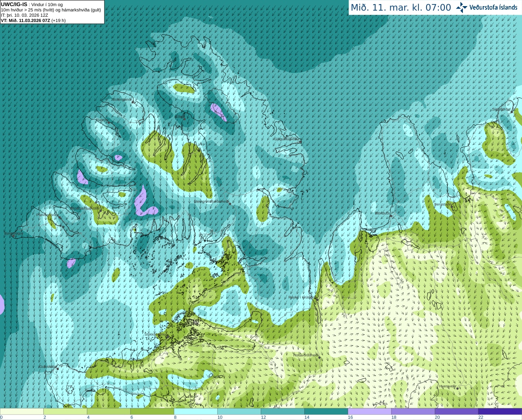The image size is (522, 420).
Task: Click the Steingrímsfjarðarheiði station label
Action: [x=211, y=201]
